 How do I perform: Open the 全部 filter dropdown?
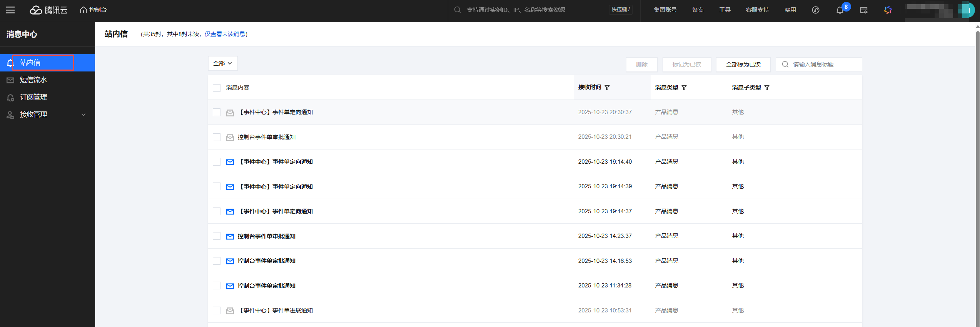[223, 63]
